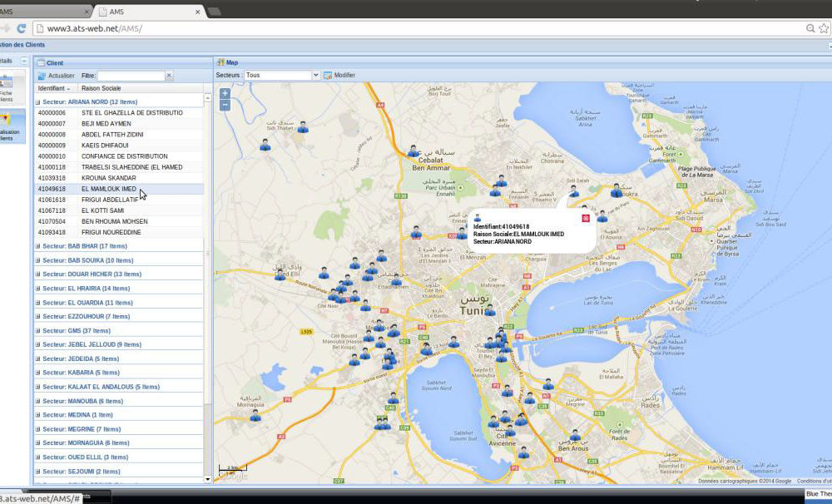The image size is (832, 504).
Task: Click in the Filtre text field
Action: point(131,76)
